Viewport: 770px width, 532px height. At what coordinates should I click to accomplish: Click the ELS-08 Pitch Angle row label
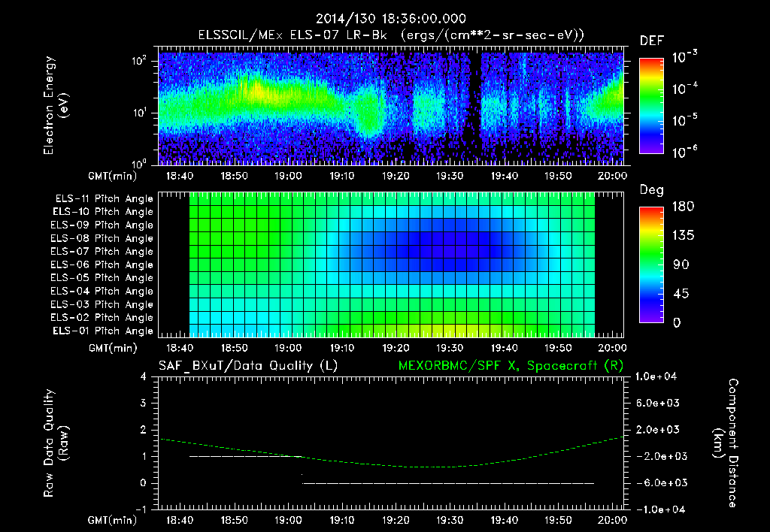[102, 238]
